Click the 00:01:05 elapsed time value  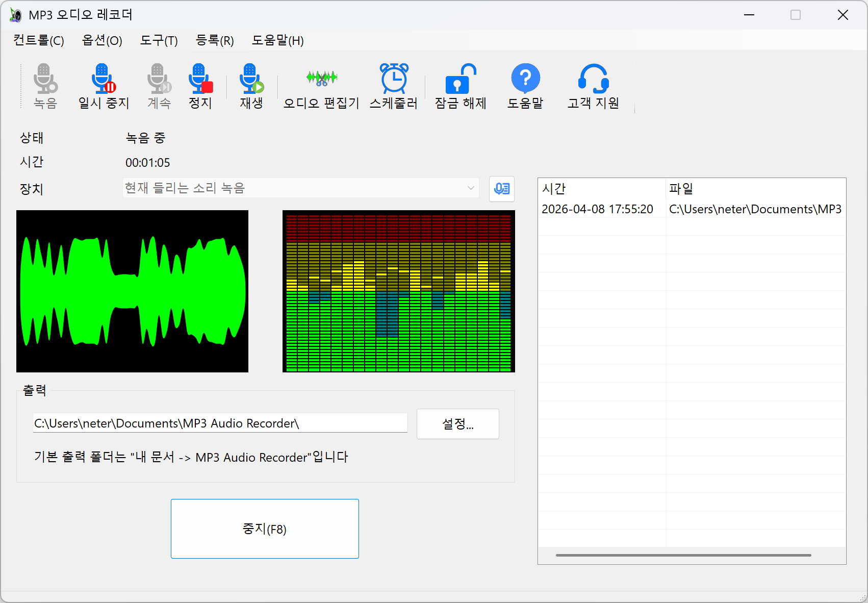[148, 163]
